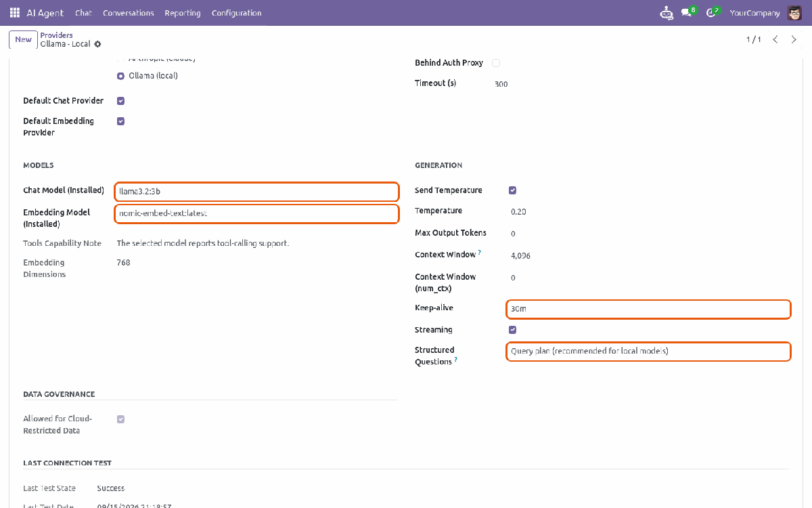Click the GENERATION section heading
812x508 pixels.
point(438,165)
